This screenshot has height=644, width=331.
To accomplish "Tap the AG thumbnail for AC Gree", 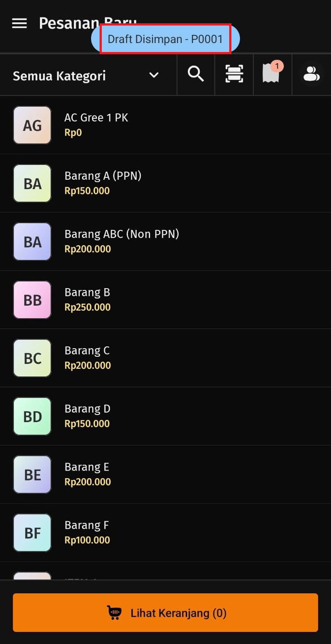I will (32, 125).
